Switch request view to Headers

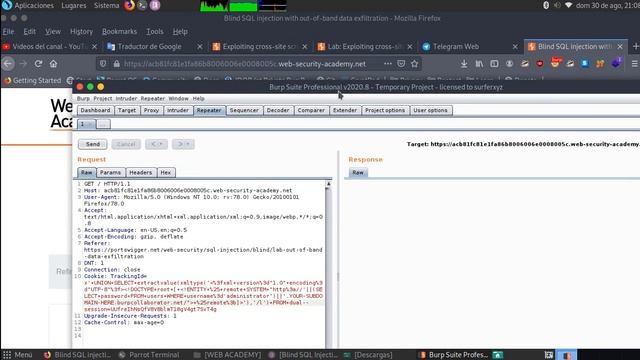[141, 173]
